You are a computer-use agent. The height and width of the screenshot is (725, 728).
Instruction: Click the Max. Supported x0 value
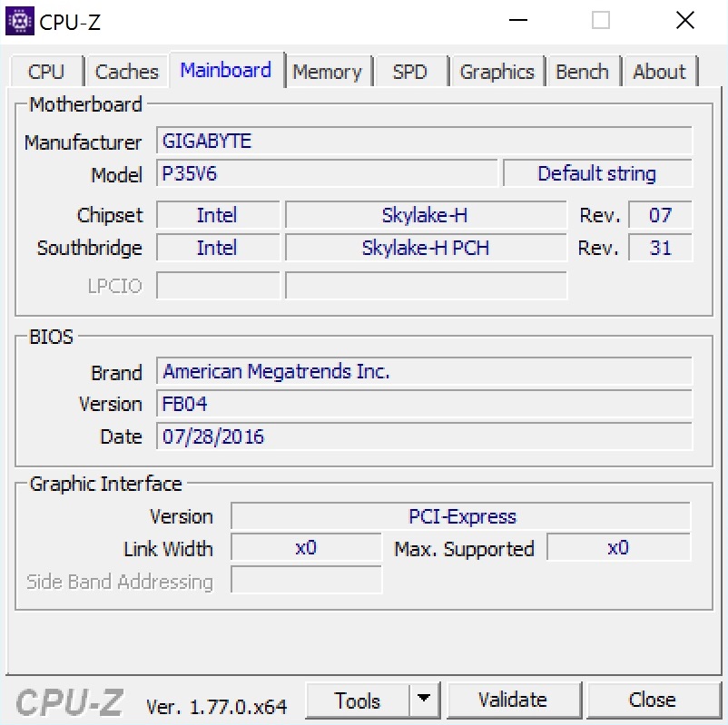(618, 548)
